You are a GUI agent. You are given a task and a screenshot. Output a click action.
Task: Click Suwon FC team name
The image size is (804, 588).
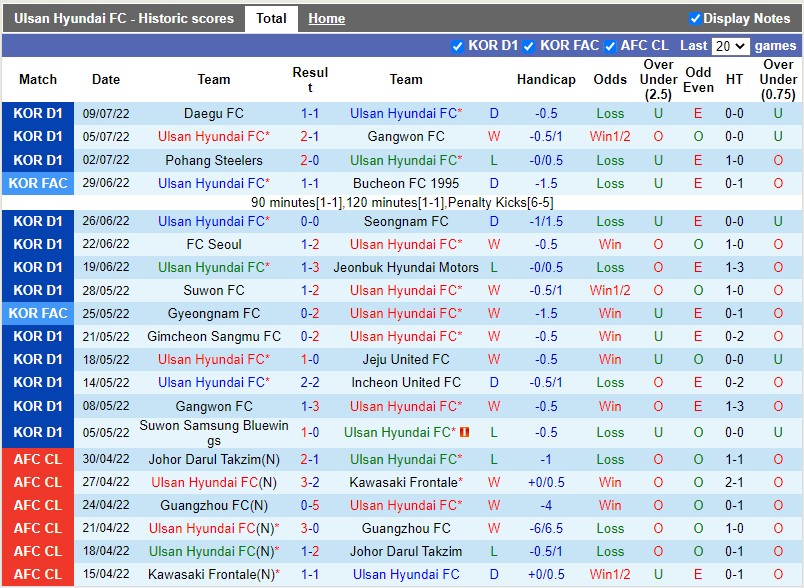[x=214, y=290]
